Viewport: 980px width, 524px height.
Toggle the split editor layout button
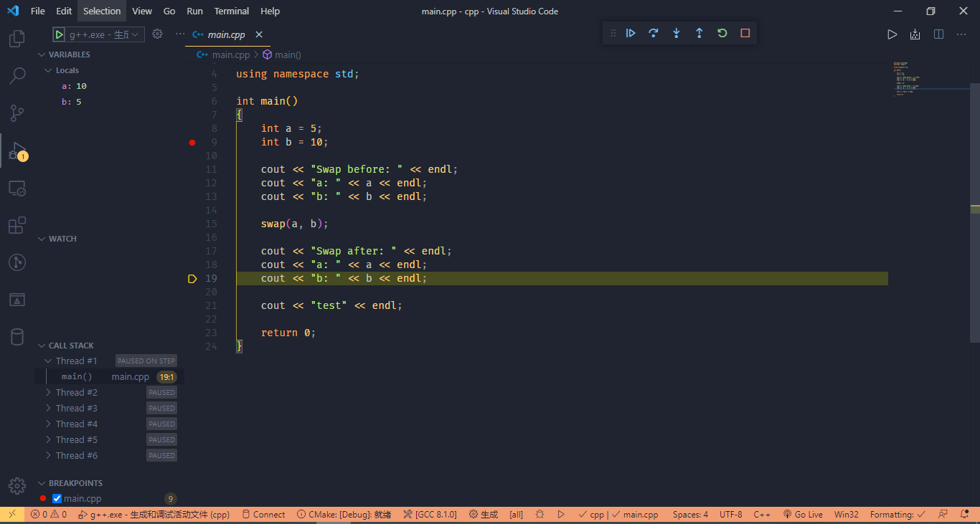tap(938, 34)
